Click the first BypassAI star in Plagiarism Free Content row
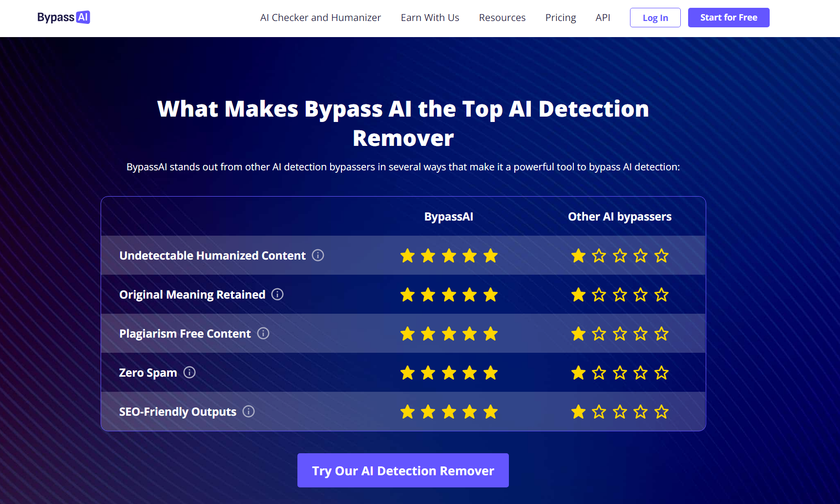Screen dimensions: 840x504 pyautogui.click(x=407, y=334)
